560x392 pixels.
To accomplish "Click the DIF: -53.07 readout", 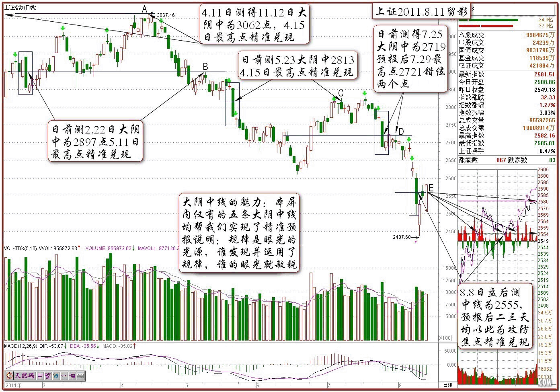I will (51, 346).
